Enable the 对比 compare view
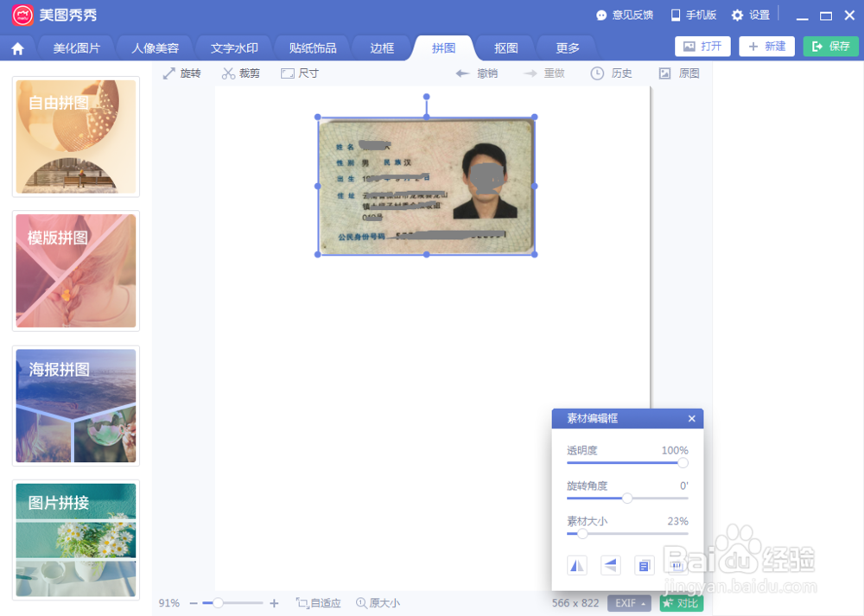 [x=682, y=602]
